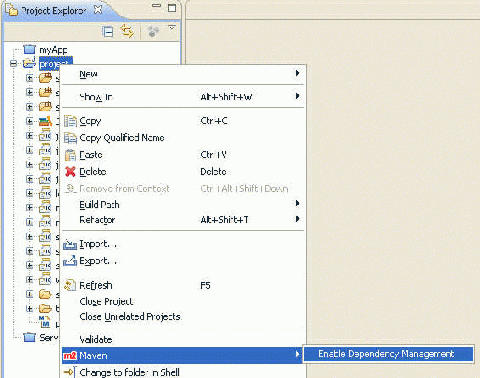
Task: Select the Validate menu entry
Action: click(x=96, y=340)
